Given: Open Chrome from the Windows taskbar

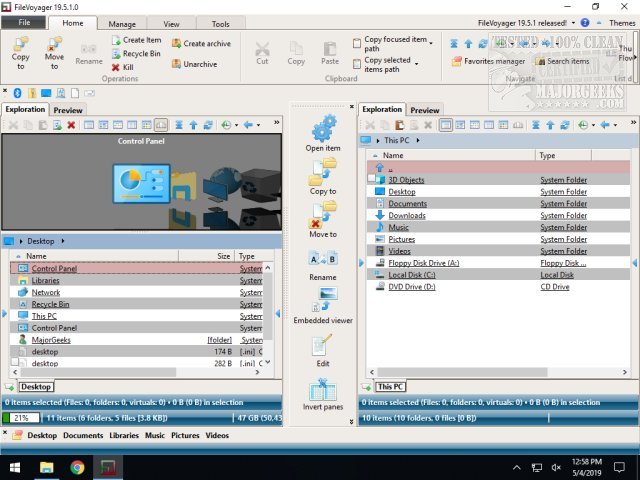Looking at the screenshot, I should click(77, 467).
